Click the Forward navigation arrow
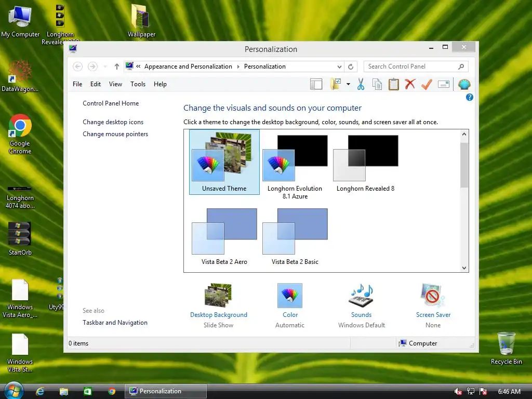The width and height of the screenshot is (532, 399). pos(92,66)
